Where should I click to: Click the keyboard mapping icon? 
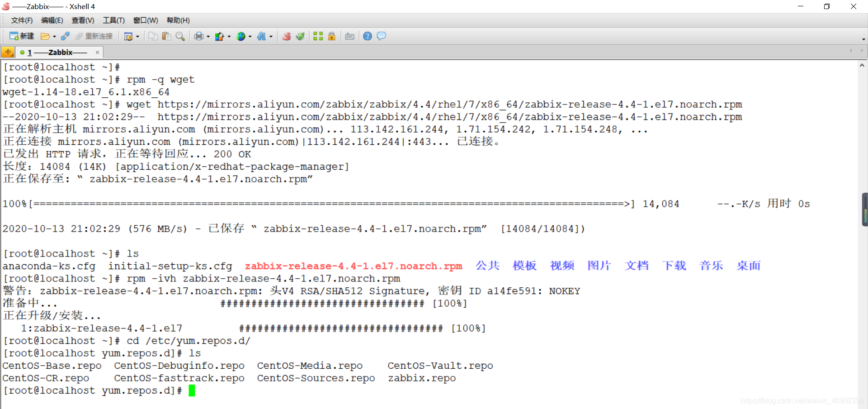click(349, 36)
